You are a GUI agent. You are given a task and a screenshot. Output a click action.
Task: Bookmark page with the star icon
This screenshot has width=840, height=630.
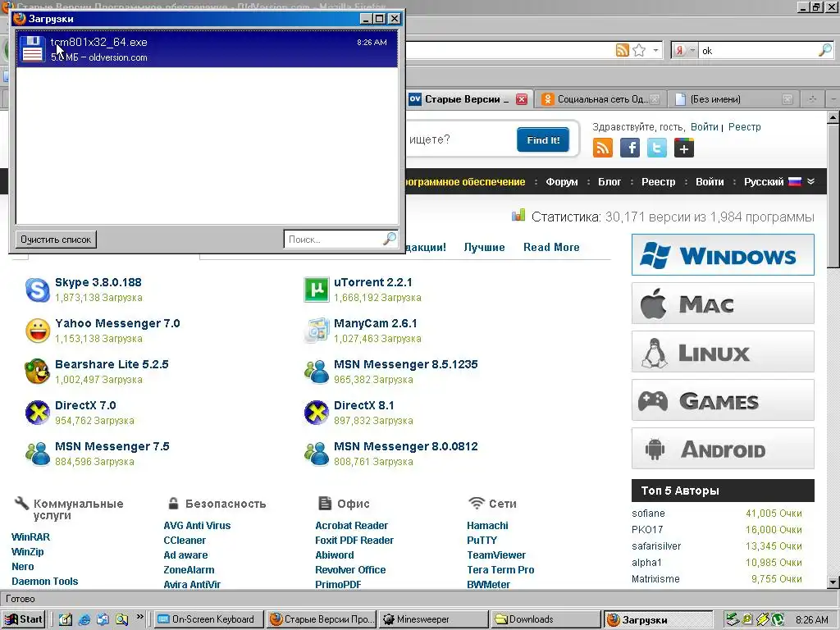pos(639,50)
